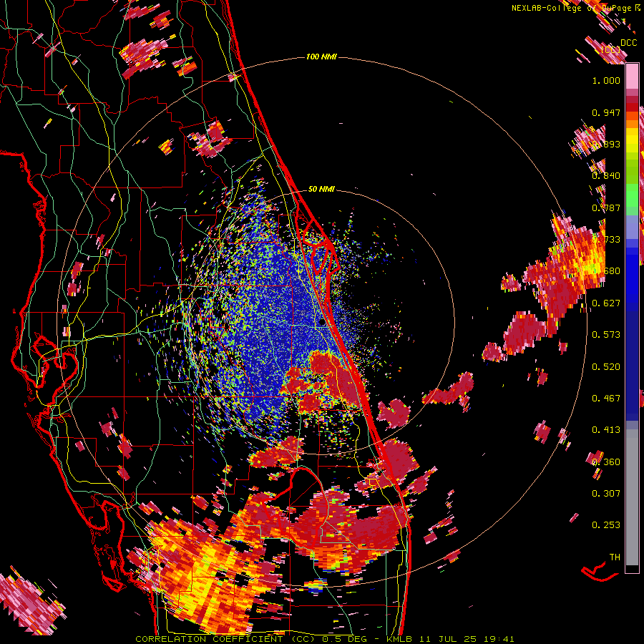This screenshot has height=644, width=644.
Task: Select the 0.573 legend value
Action: pos(606,335)
